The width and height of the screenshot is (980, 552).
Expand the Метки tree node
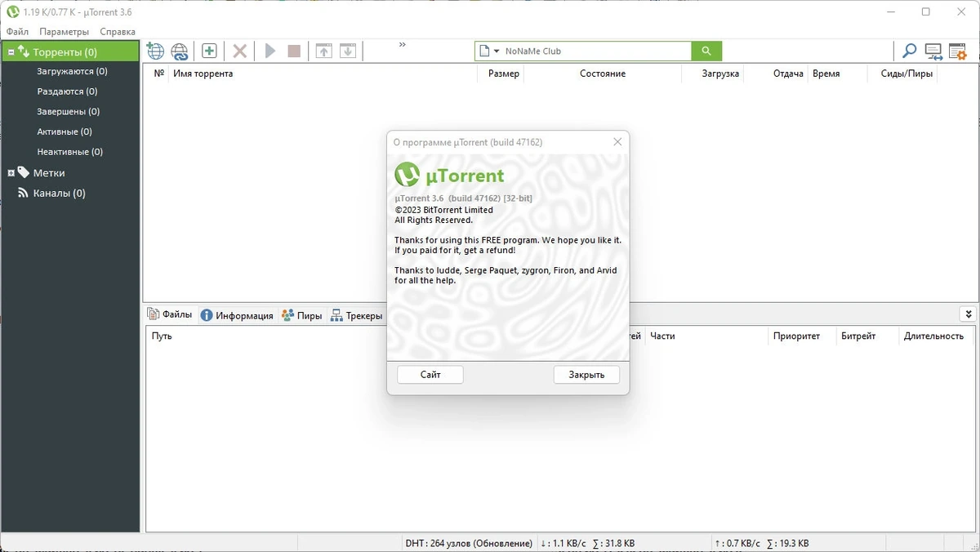tap(11, 173)
